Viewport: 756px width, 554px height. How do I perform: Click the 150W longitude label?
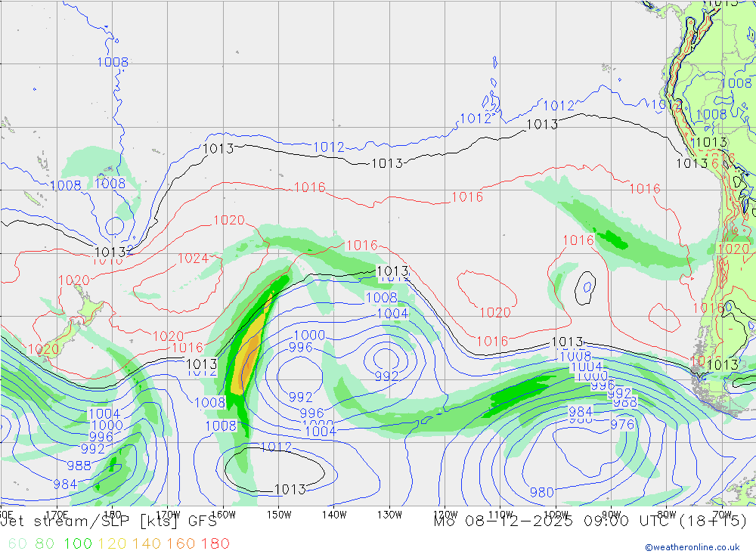(279, 515)
